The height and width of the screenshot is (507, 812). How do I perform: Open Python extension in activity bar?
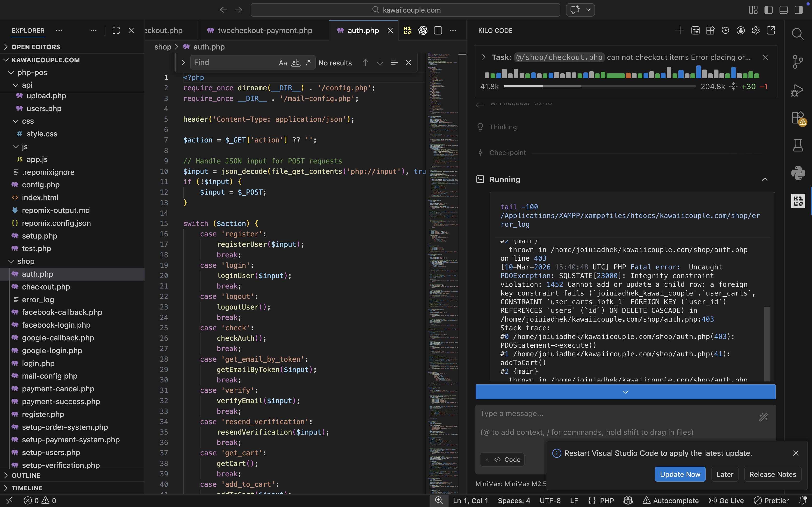[x=797, y=173]
